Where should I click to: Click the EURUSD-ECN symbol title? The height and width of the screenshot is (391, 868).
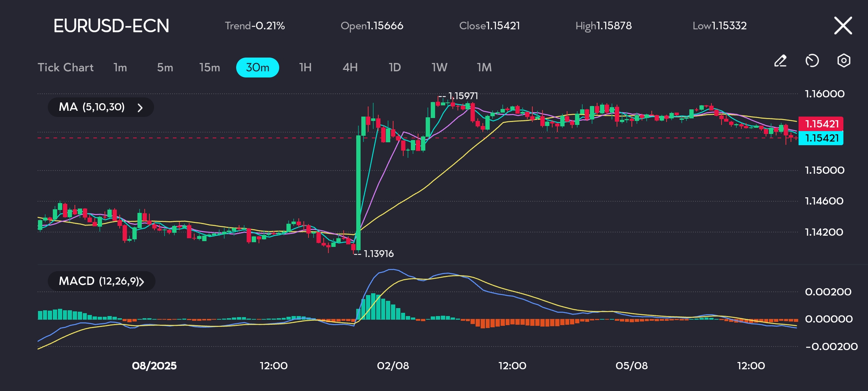pos(111,26)
